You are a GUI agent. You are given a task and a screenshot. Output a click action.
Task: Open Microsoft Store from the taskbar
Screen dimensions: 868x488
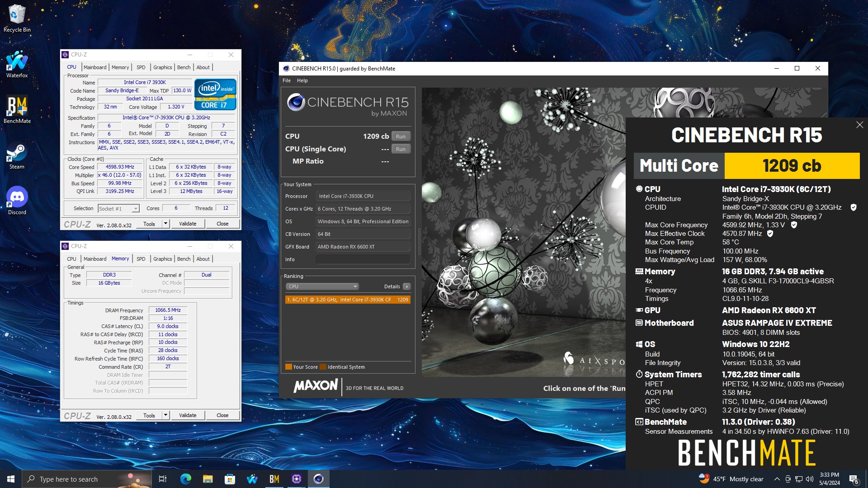pyautogui.click(x=230, y=479)
